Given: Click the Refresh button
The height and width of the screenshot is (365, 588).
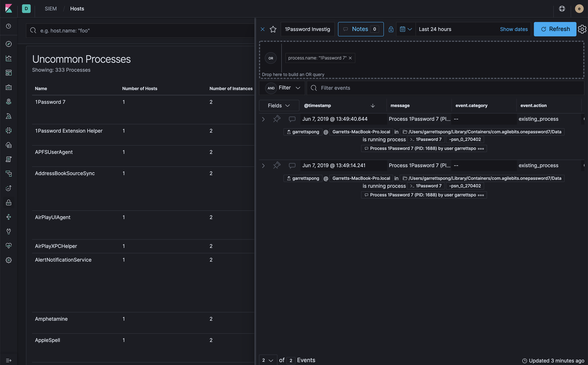Looking at the screenshot, I should [x=555, y=29].
